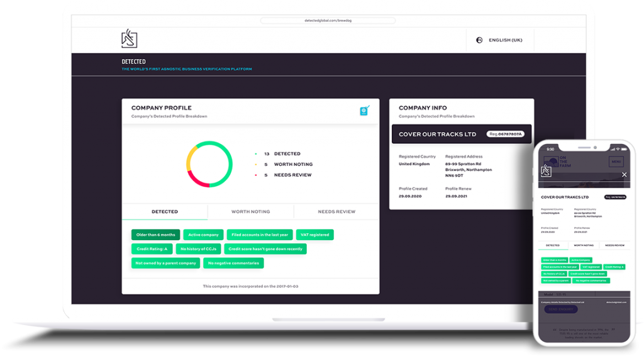This screenshot has width=644, height=357.
Task: Click 'Credit score hasn't gone down recently' tag
Action: (x=265, y=249)
